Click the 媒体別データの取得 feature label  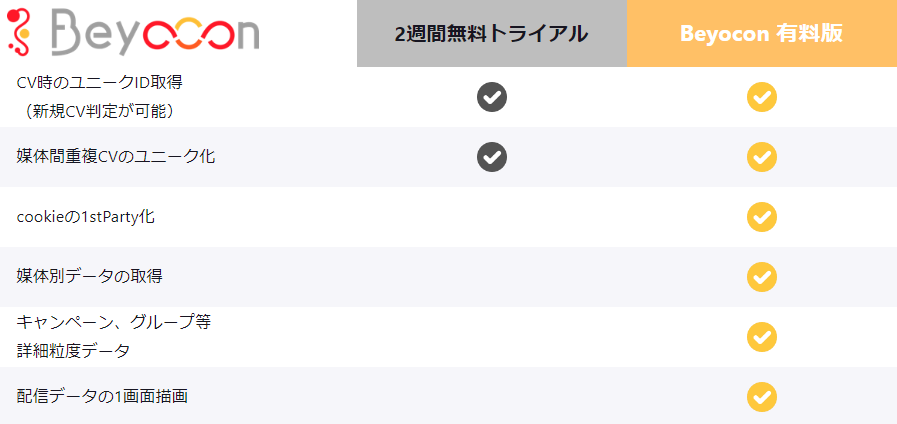pyautogui.click(x=90, y=276)
